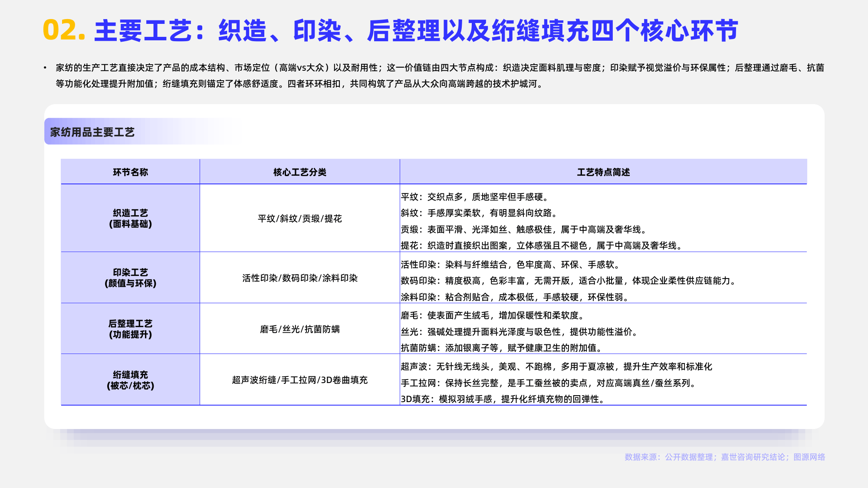Select the 后整理工艺 (功能提升) row cell
This screenshot has height=488, width=868.
pyautogui.click(x=130, y=329)
